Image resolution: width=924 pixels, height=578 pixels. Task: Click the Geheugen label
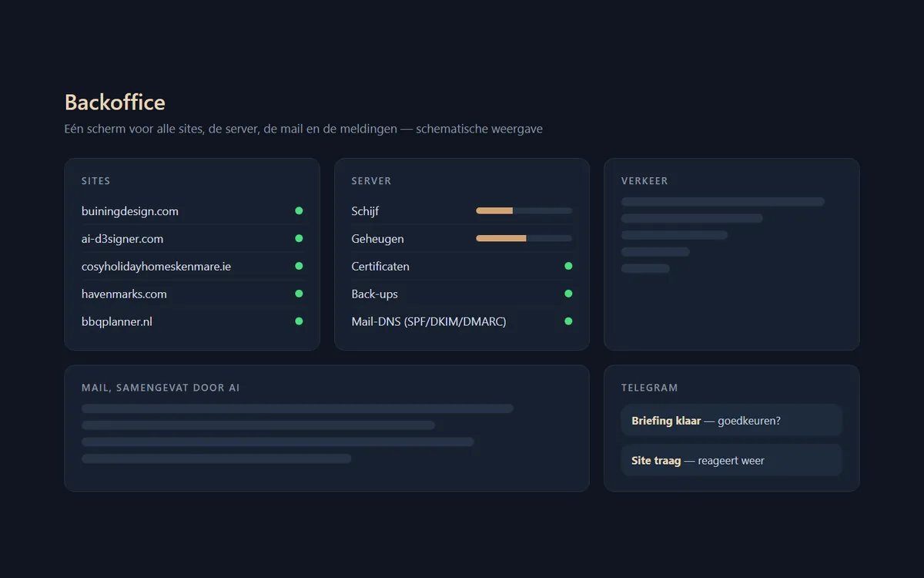pyautogui.click(x=377, y=239)
